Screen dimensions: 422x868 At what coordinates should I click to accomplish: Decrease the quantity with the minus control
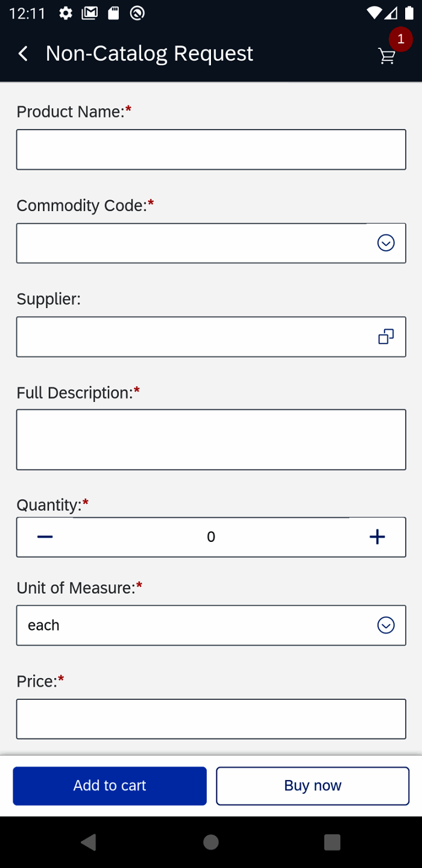[45, 536]
